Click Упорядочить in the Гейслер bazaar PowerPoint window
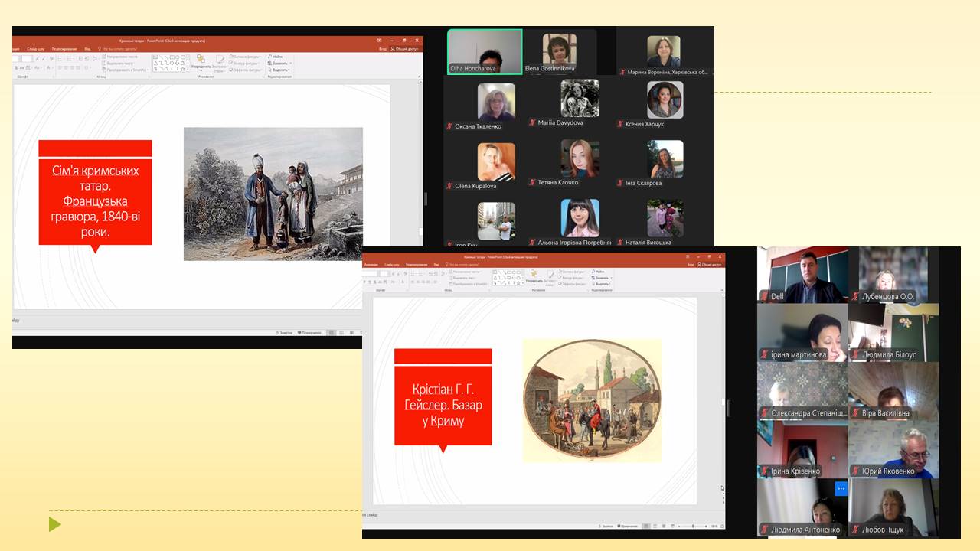This screenshot has width=980, height=551. click(534, 278)
